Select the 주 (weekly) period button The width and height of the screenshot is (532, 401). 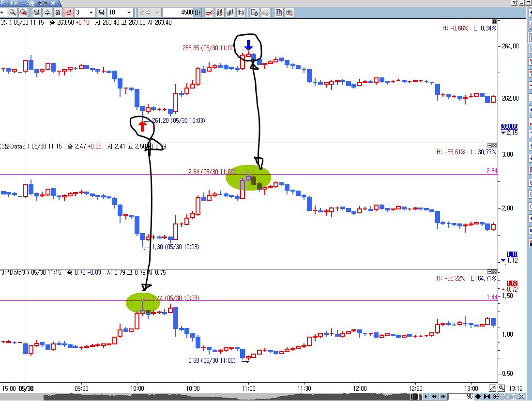[47, 13]
